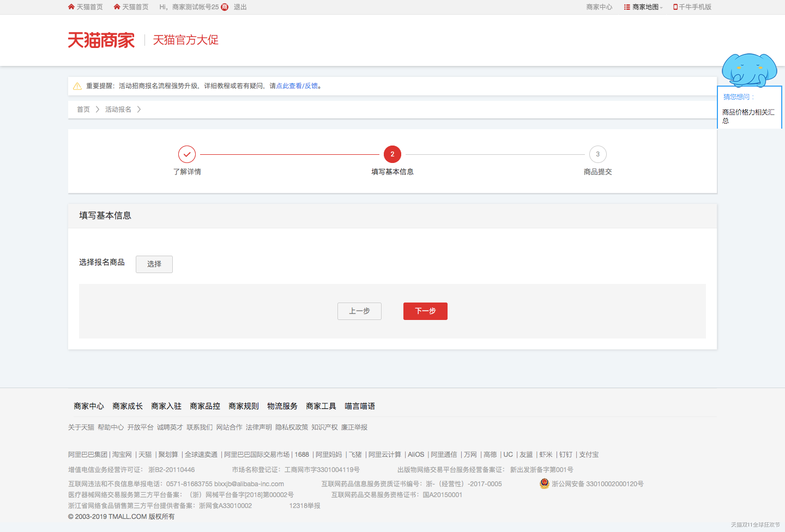Open 商家中心 in the top bar
Viewport: 785px width, 532px height.
[x=599, y=7]
